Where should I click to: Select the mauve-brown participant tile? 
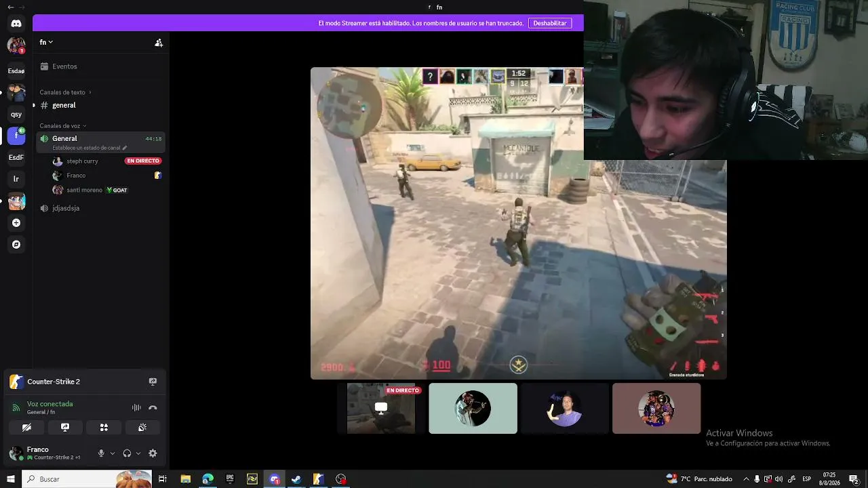(x=656, y=408)
